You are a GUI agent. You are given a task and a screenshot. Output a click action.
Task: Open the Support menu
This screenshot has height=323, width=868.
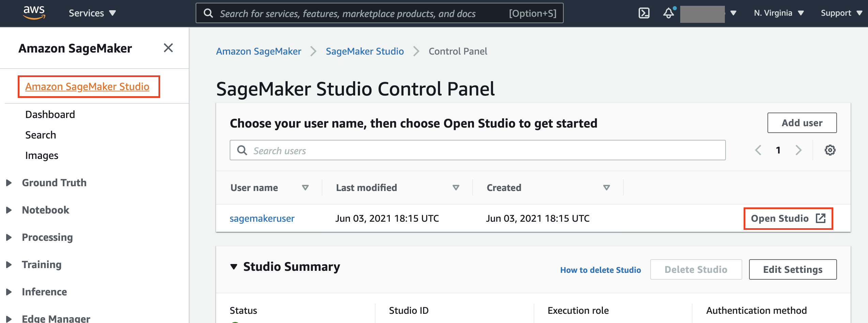coord(841,13)
